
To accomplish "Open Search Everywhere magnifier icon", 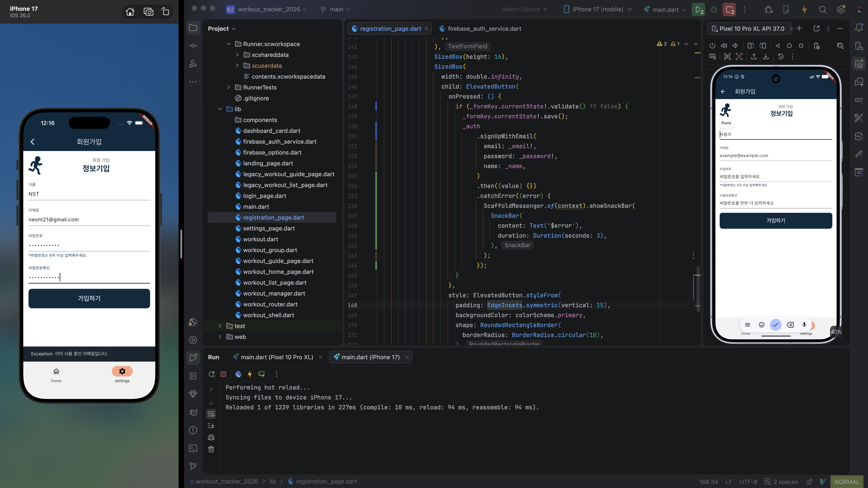I will tap(823, 9).
